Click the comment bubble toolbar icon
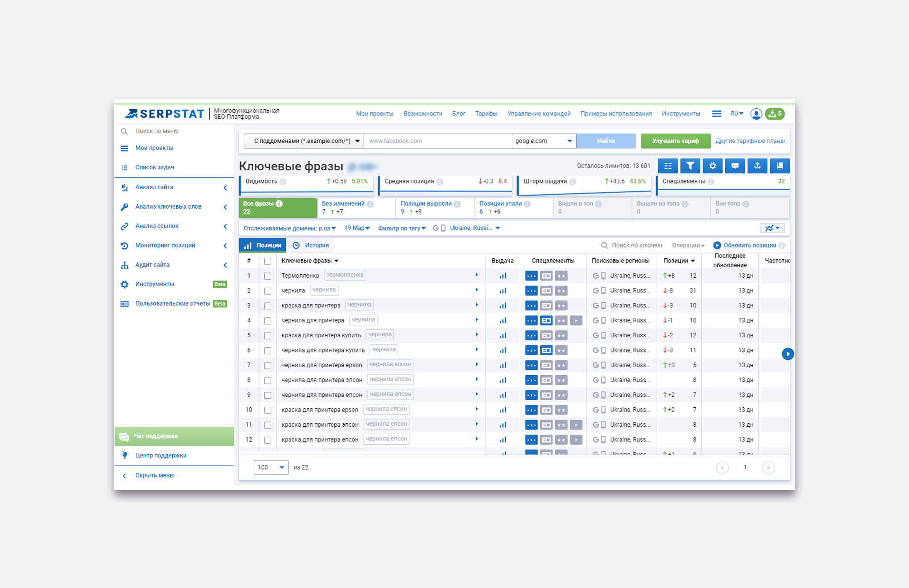Image resolution: width=909 pixels, height=588 pixels. pyautogui.click(x=735, y=166)
